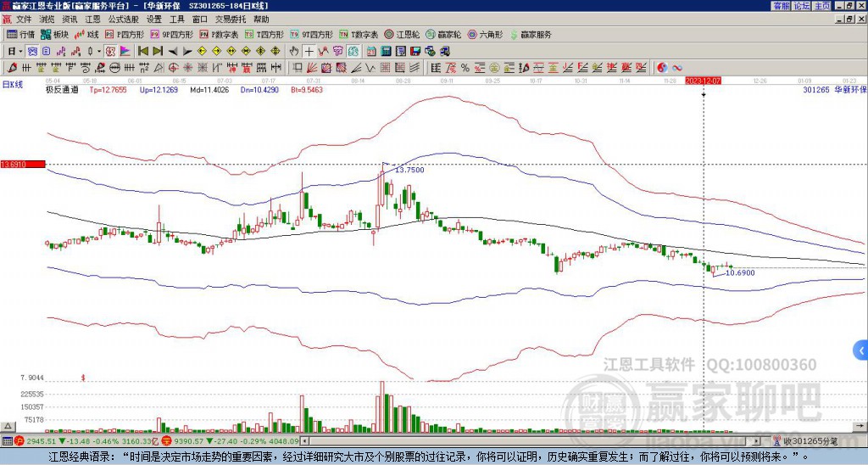Image resolution: width=868 pixels, height=465 pixels.
Task: Jump to first bar with green skip-back icon
Action: 142,52
